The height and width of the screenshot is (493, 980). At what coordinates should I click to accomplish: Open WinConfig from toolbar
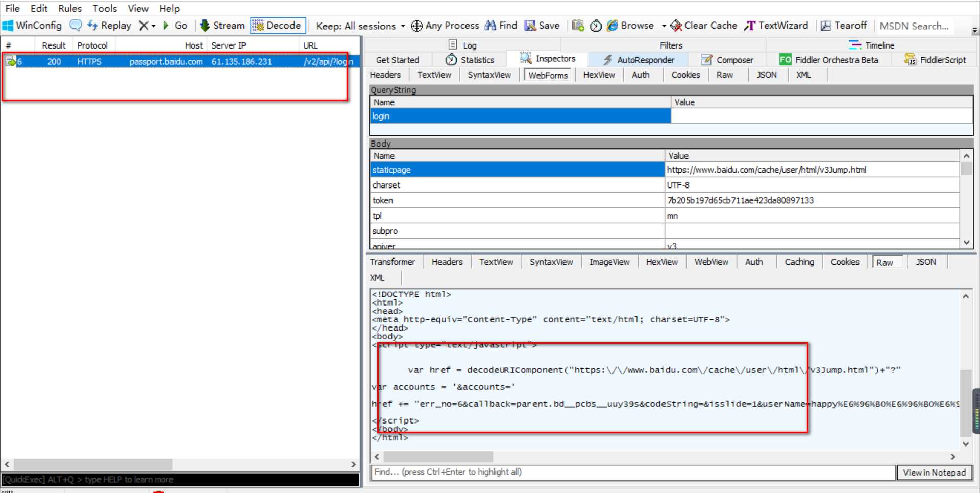coord(32,25)
